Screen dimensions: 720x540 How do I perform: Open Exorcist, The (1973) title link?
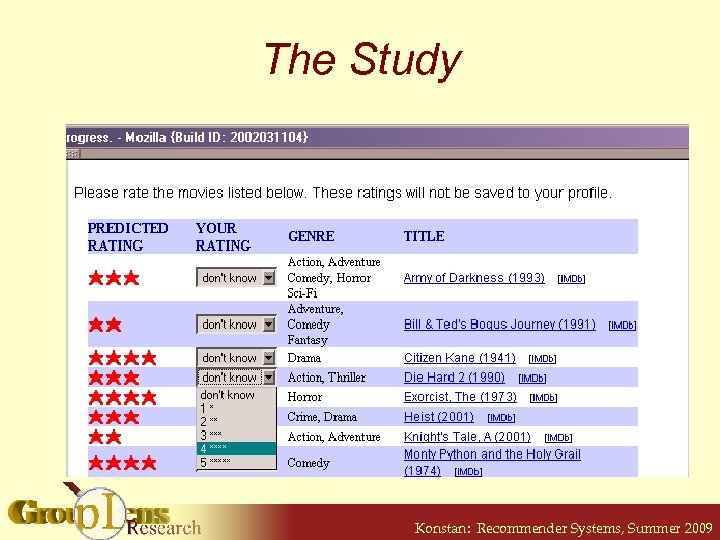(x=460, y=397)
